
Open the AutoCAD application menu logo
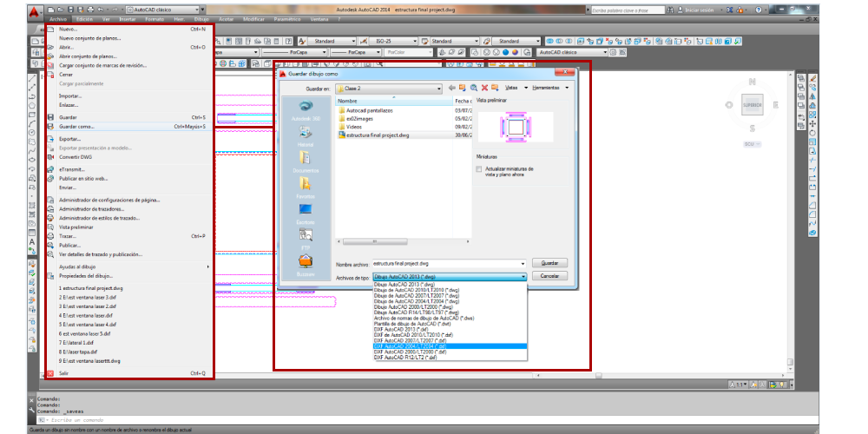35,11
